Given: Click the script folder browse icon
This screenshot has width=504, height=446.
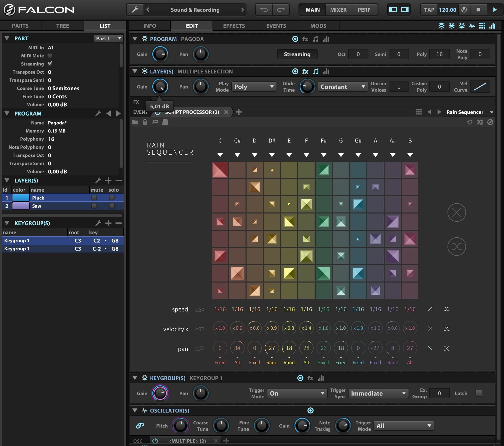Looking at the screenshot, I should coord(135,122).
